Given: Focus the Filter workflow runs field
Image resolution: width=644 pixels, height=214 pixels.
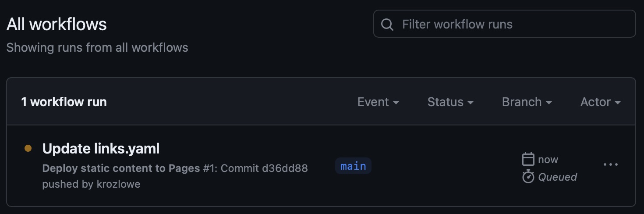Looking at the screenshot, I should 508,24.
